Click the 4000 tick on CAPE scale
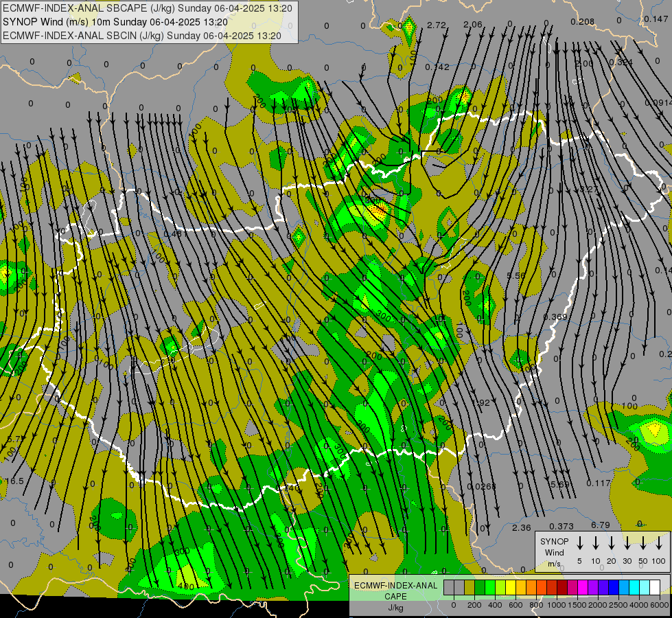 click(638, 605)
